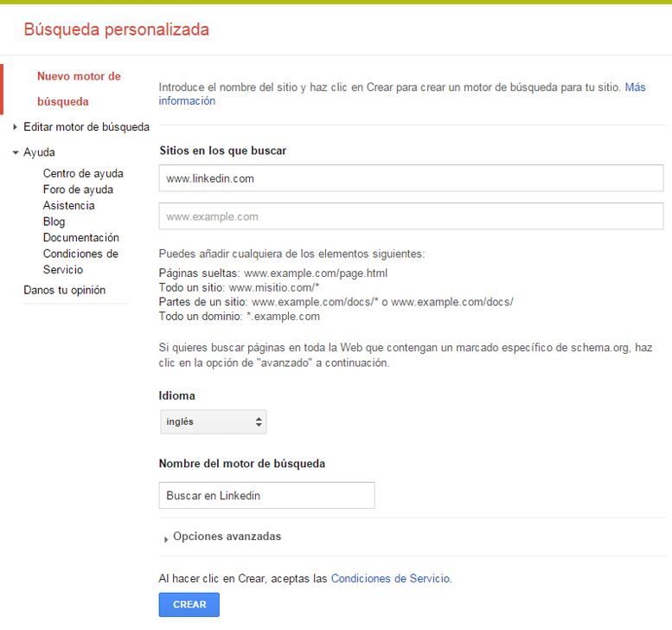The width and height of the screenshot is (672, 630).
Task: Open Condiciones de Servicio link above CREAR
Action: pyautogui.click(x=390, y=578)
